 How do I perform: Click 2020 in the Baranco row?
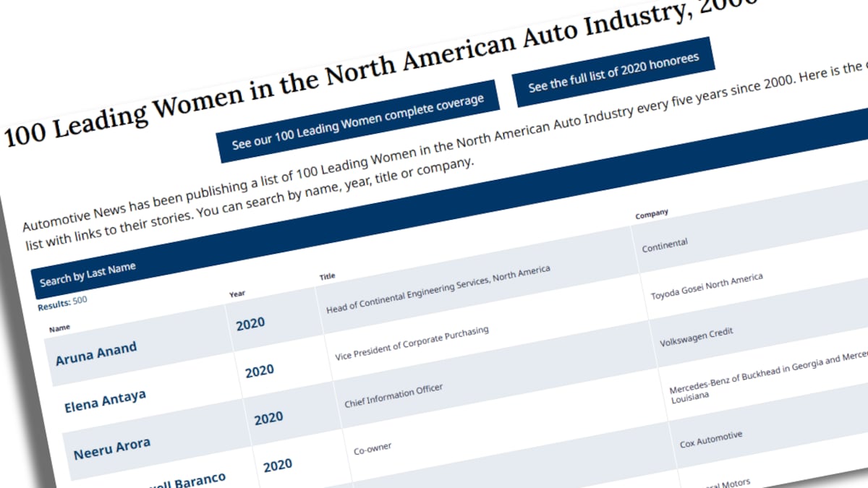(x=278, y=466)
